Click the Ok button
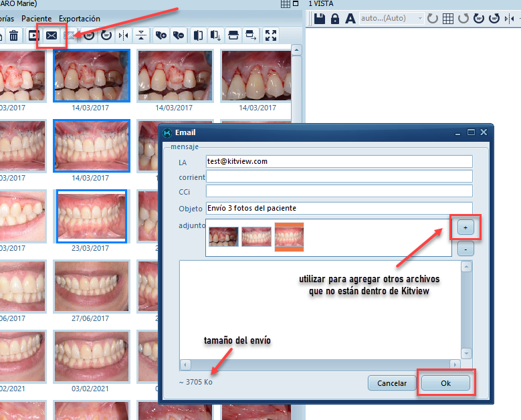Screen dimensions: 521x420 (445, 383)
